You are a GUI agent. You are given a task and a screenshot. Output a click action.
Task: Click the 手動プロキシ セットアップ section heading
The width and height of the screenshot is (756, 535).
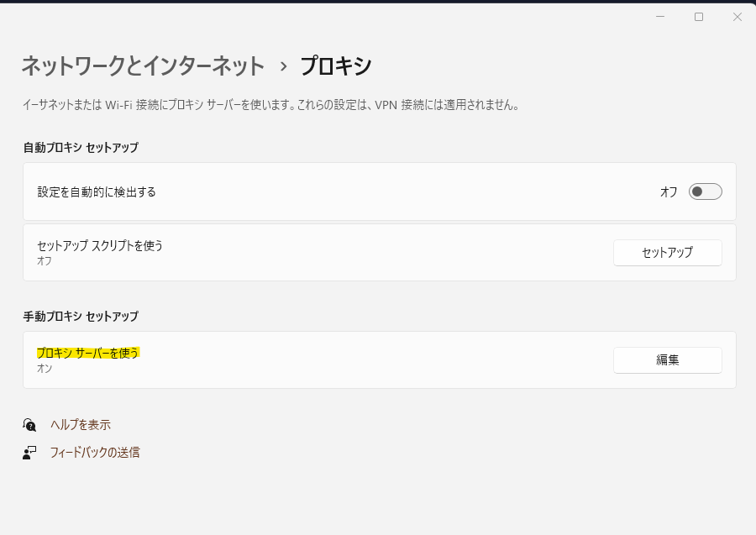tap(81, 317)
